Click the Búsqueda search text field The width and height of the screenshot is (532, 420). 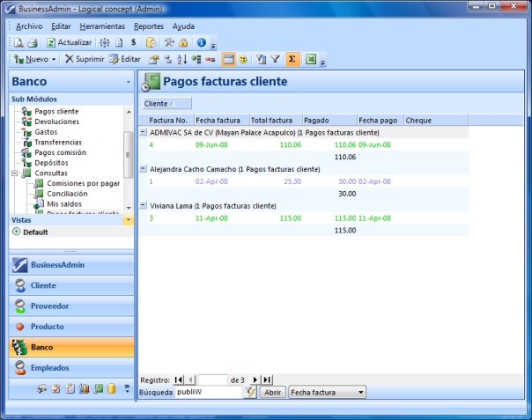[208, 392]
